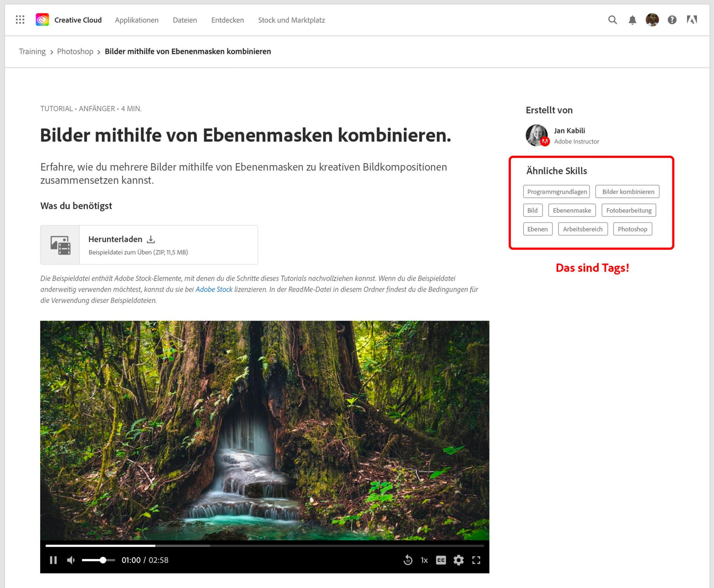This screenshot has width=714, height=588.
Task: Open the video quality settings gear
Action: coord(459,560)
